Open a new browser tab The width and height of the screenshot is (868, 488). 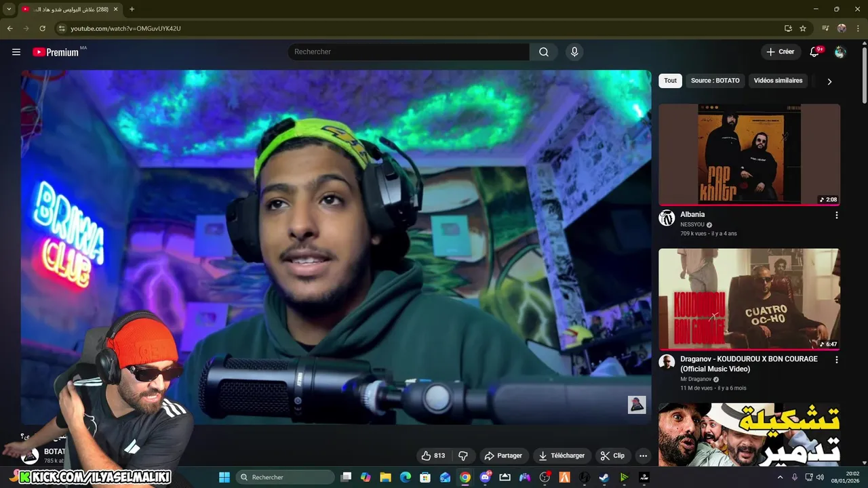(x=132, y=9)
